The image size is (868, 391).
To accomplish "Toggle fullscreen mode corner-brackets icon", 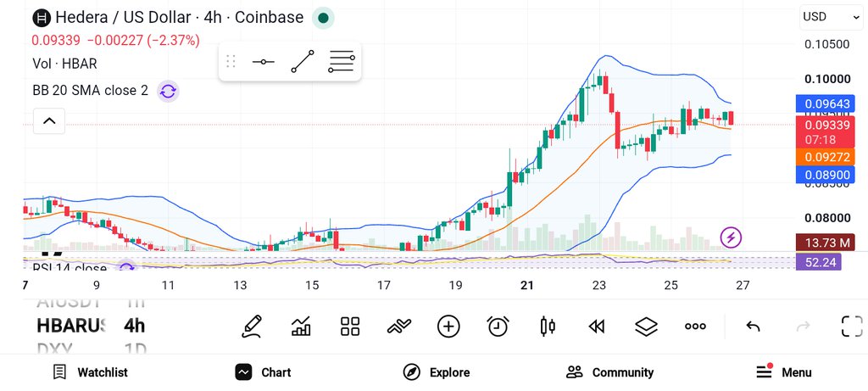I will click(852, 327).
